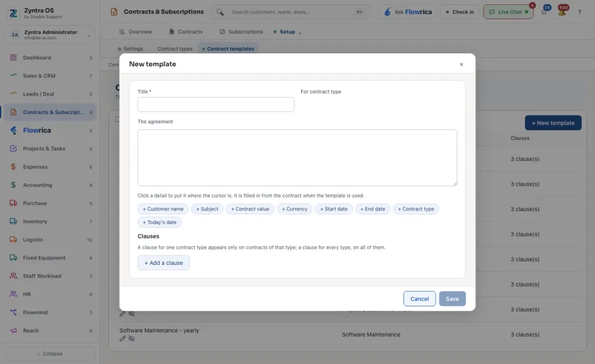
Task: Switch to the Contracts tab
Action: (x=186, y=32)
